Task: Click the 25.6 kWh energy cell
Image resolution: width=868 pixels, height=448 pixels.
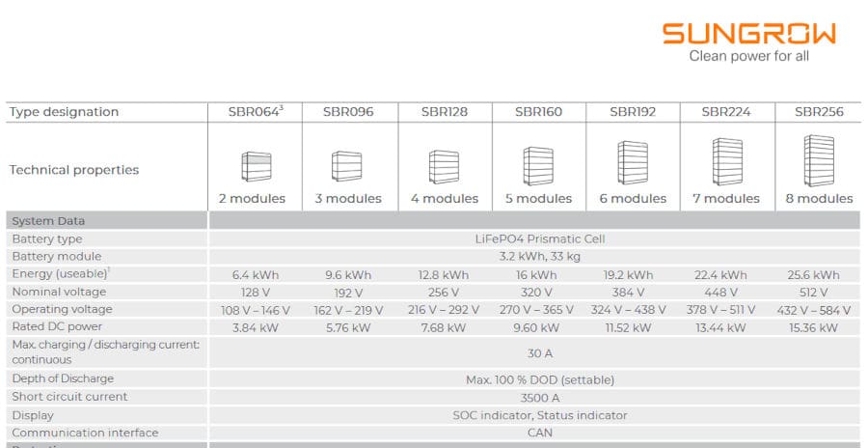Action: (x=813, y=275)
